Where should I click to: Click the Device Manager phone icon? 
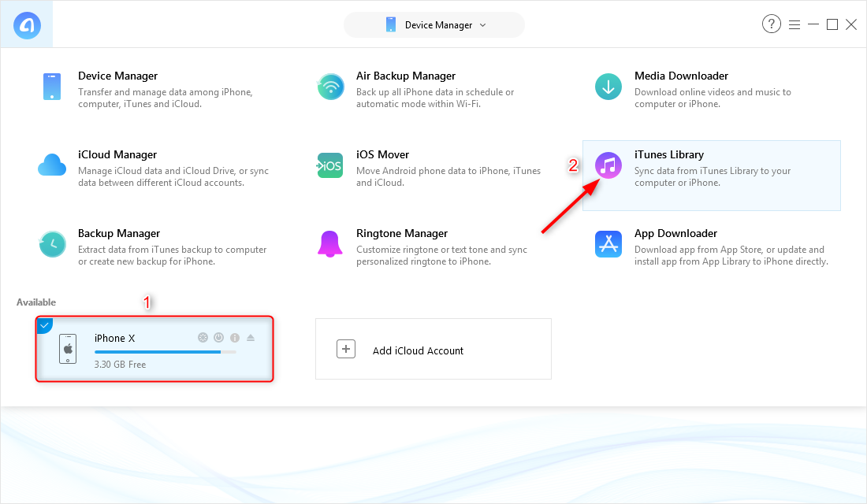(x=52, y=87)
